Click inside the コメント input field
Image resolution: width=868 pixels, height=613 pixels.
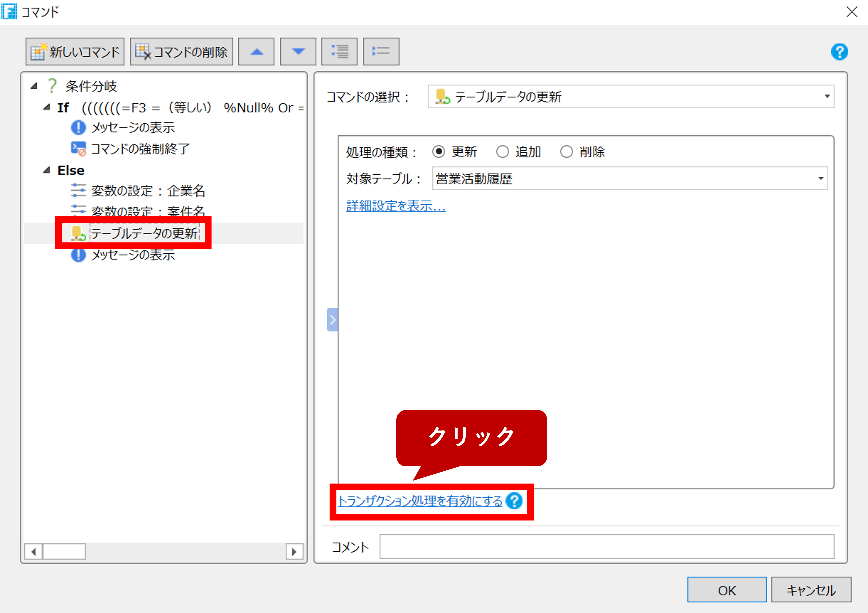605,547
